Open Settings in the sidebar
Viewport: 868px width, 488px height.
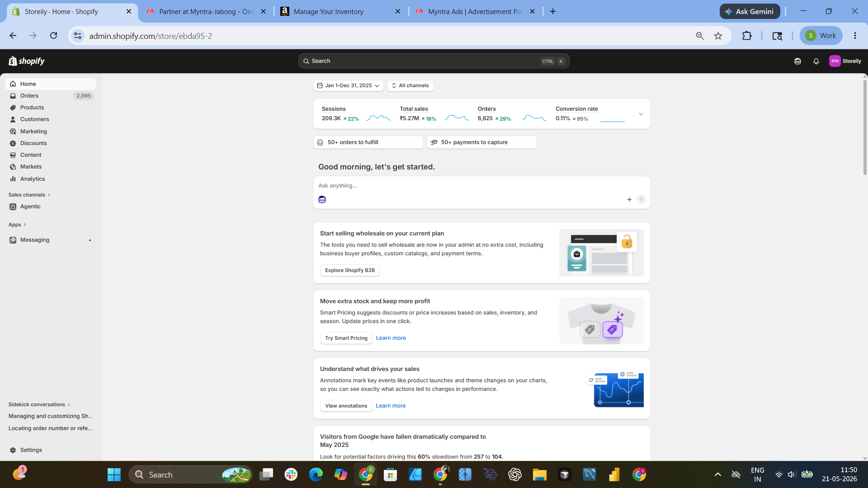[50, 450]
